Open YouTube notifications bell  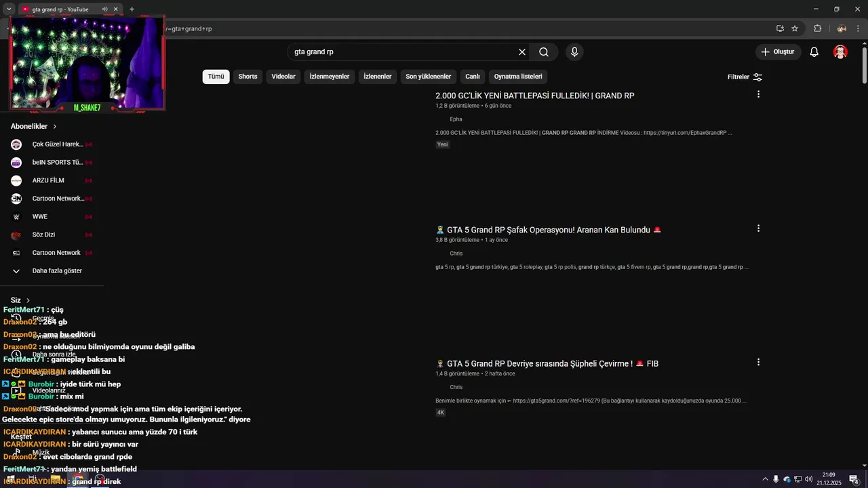point(814,52)
